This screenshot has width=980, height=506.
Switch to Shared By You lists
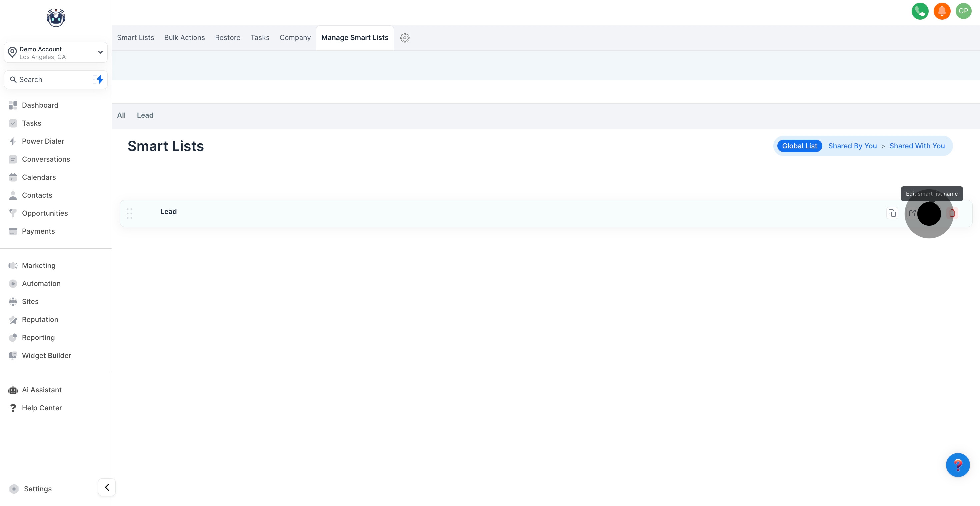tap(852, 146)
